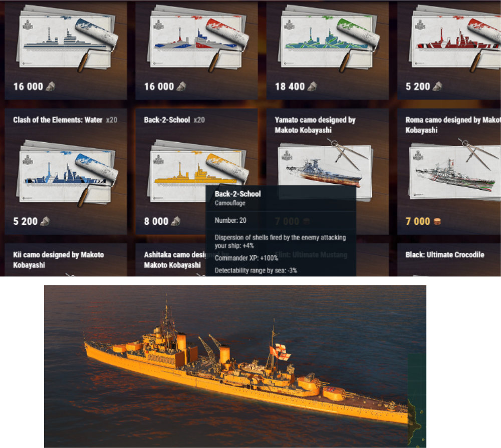
Task: Open Kii camo designed by Makoto Kobayashi
Action: pos(59,260)
